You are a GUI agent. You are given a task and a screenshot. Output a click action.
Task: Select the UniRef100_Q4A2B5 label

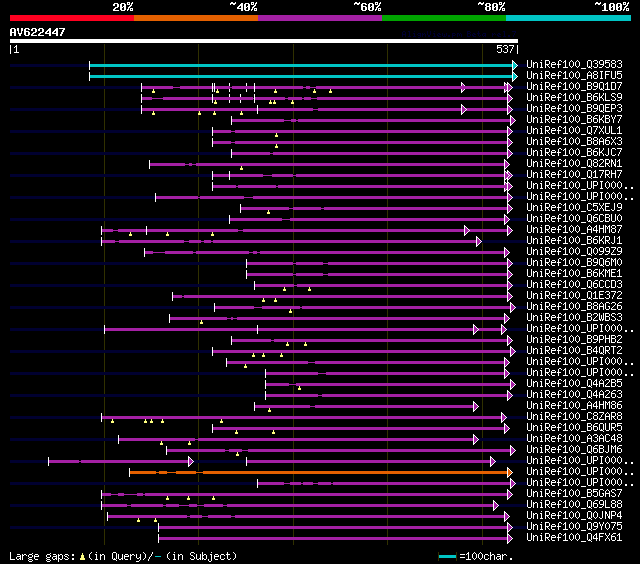(574, 384)
